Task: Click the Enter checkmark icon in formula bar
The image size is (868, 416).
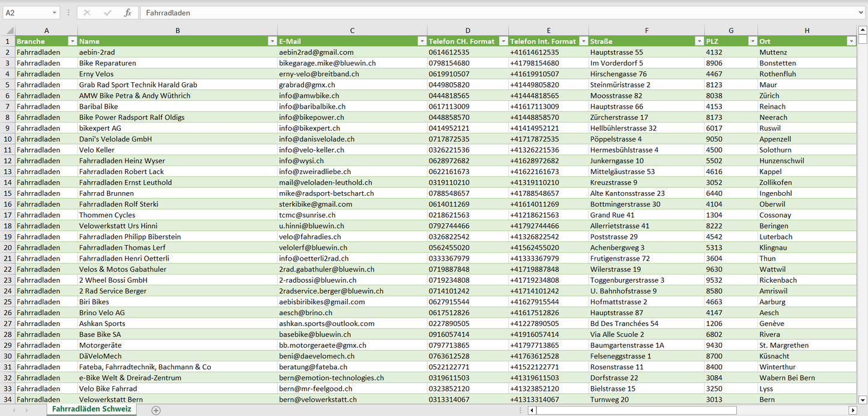Action: click(x=108, y=13)
